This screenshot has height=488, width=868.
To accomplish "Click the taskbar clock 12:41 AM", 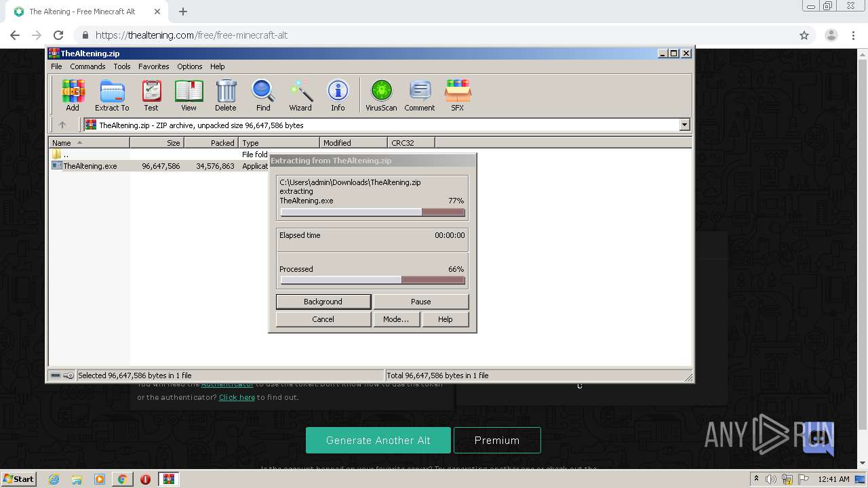I will coord(833,479).
